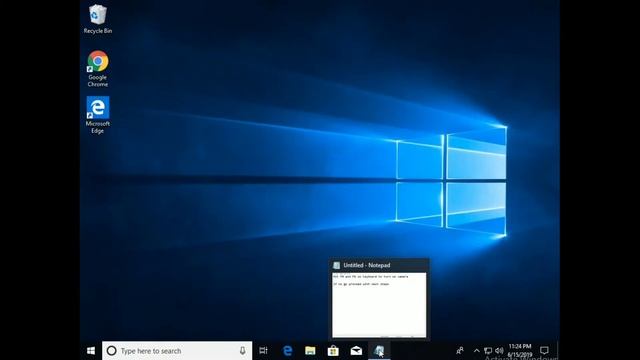Open the Windows Start menu
Image resolution: width=640 pixels, height=360 pixels.
[91, 351]
